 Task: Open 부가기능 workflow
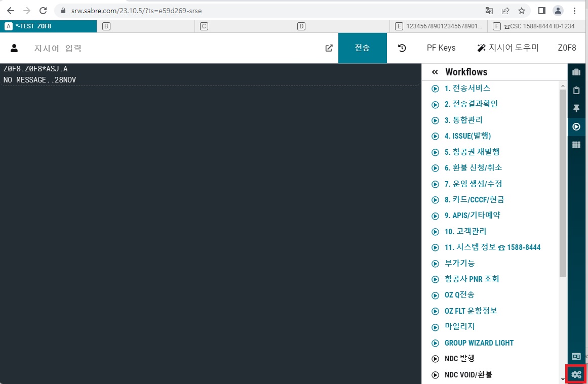coord(459,264)
